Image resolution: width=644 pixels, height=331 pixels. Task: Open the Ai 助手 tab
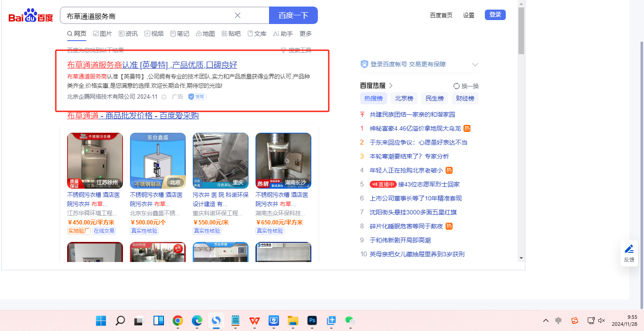click(x=283, y=34)
